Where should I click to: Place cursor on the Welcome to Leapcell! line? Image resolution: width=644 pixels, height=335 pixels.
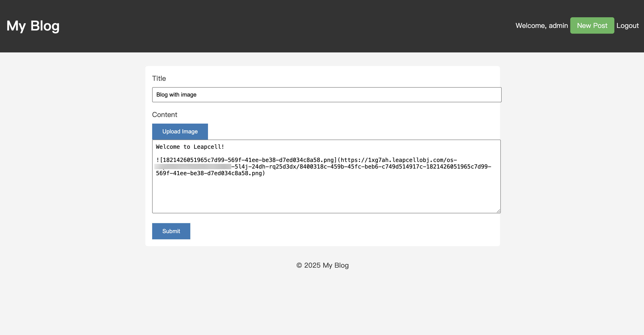pyautogui.click(x=190, y=147)
